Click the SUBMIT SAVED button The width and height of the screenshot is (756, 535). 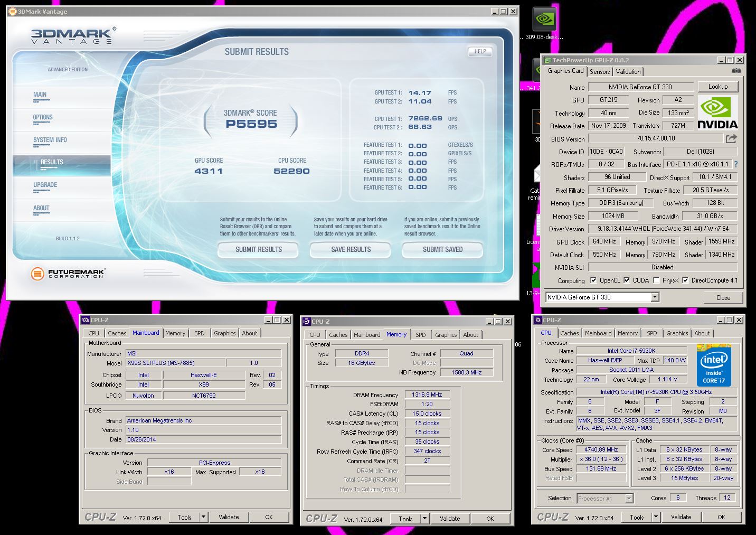[x=442, y=249]
